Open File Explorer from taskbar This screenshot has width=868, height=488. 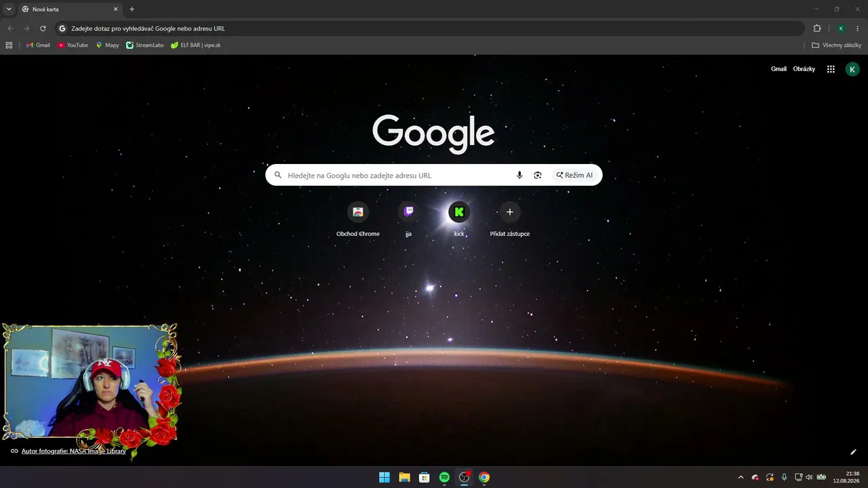tap(404, 477)
